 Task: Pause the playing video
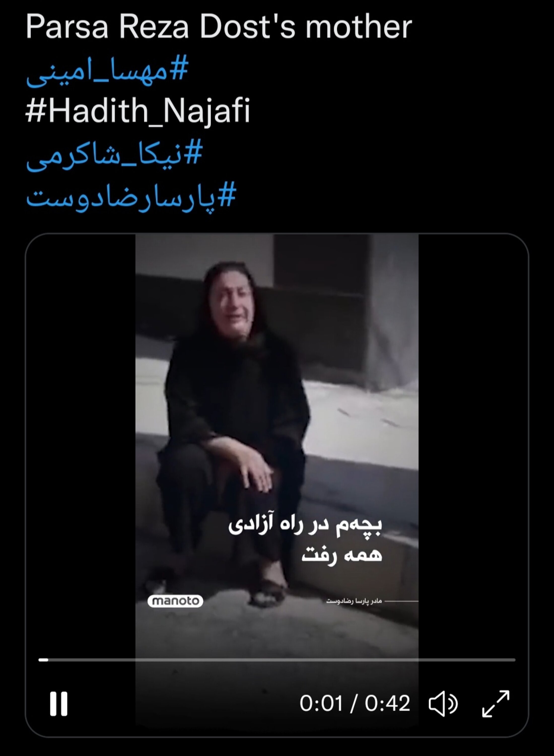[59, 703]
